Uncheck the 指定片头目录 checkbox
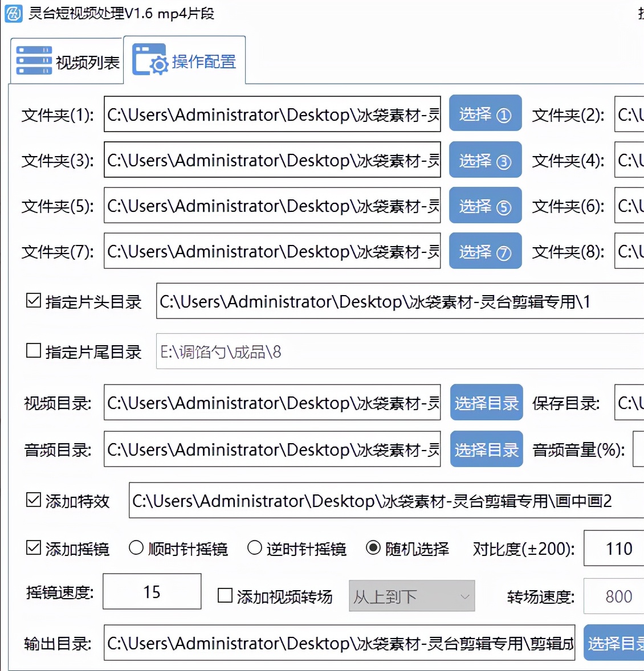644x671 pixels. 32,301
